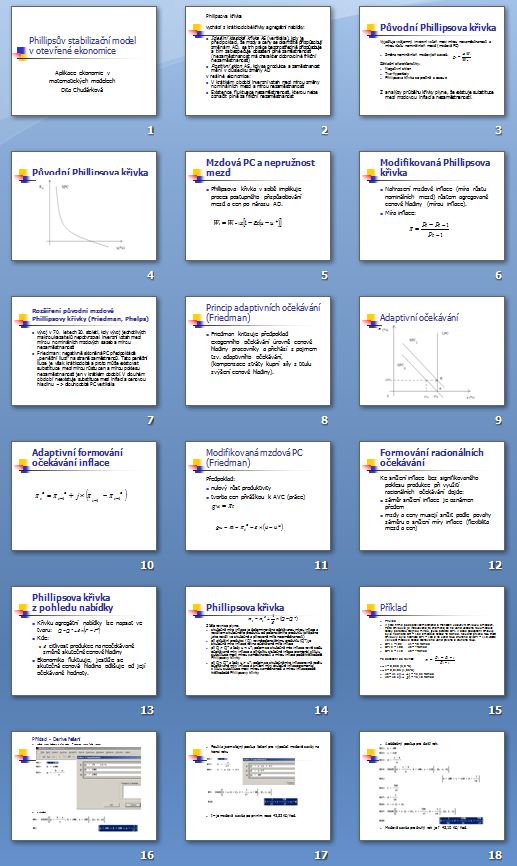Select slide 13 Phillipsova křivka z pohledu nabídky

[x=84, y=641]
